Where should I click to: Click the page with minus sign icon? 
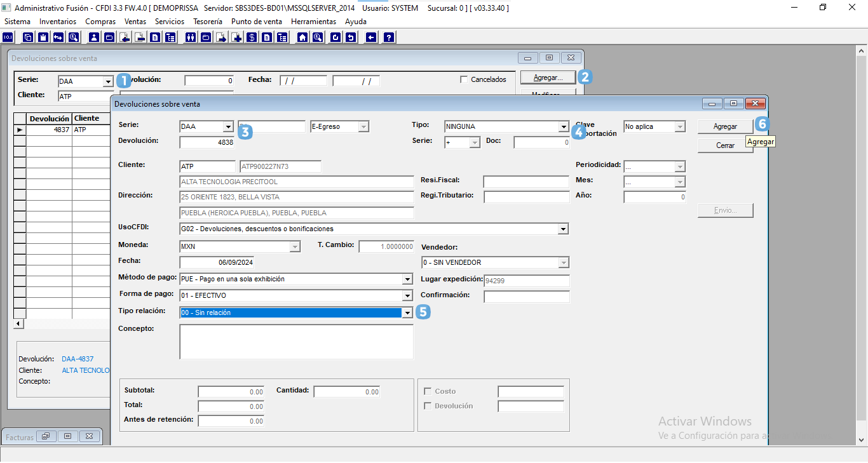coord(140,37)
